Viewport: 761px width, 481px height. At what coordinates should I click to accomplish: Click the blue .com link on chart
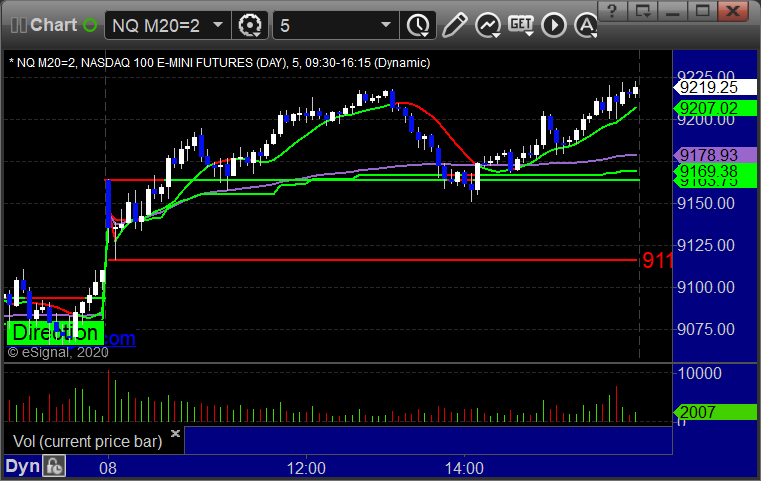pyautogui.click(x=120, y=338)
